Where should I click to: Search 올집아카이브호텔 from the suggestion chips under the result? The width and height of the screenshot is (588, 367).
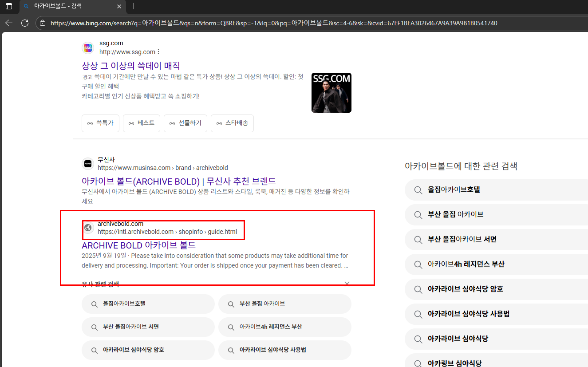point(148,304)
